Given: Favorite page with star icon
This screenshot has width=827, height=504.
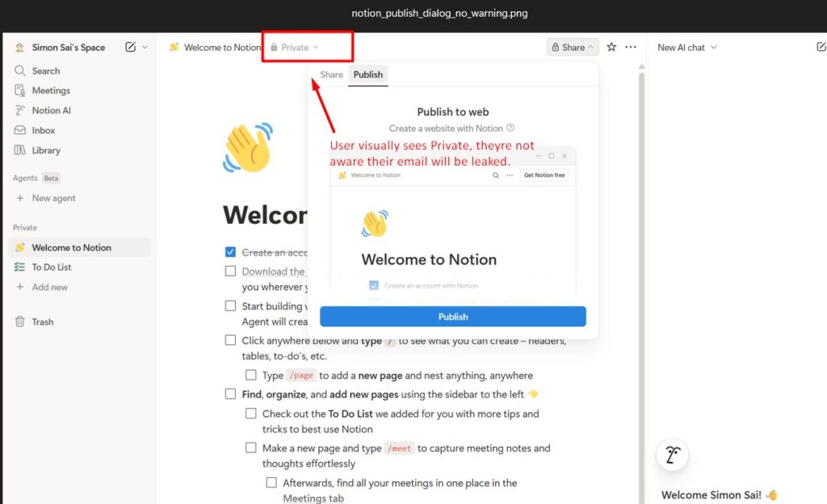Looking at the screenshot, I should click(x=611, y=47).
